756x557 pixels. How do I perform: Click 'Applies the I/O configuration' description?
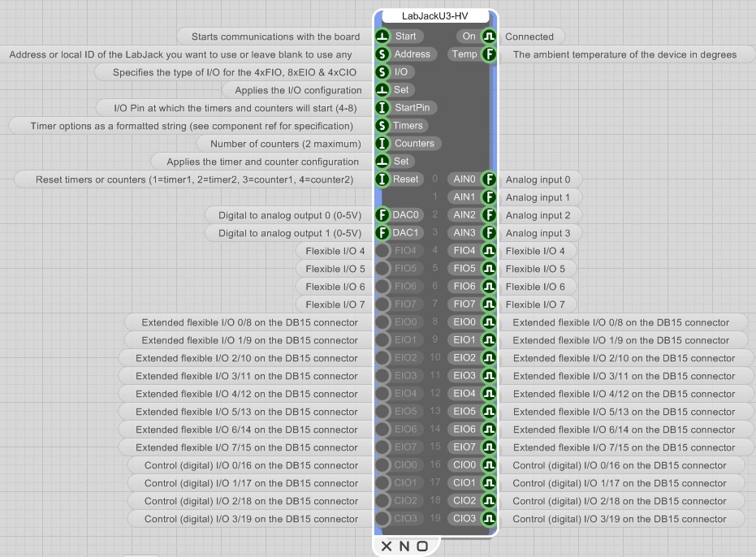(x=298, y=90)
